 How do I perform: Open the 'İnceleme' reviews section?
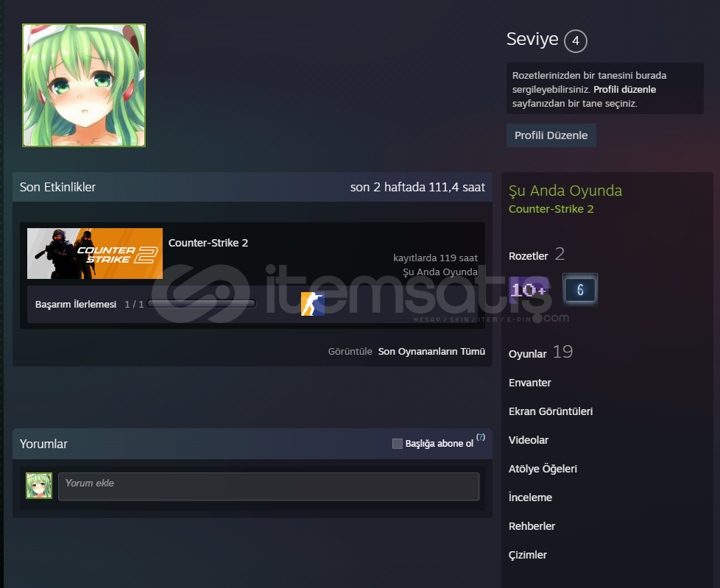(x=530, y=497)
